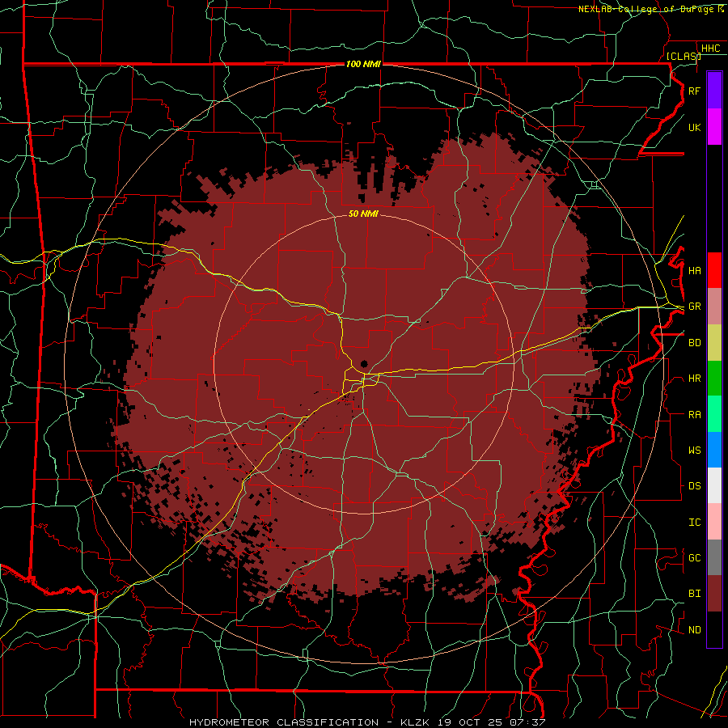Click the IC legend label text
The width and height of the screenshot is (728, 728).
coord(694,523)
